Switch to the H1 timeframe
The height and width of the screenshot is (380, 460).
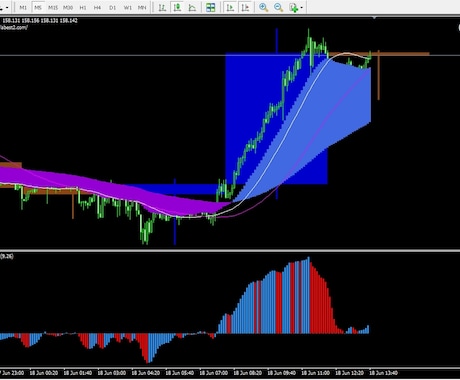click(83, 7)
